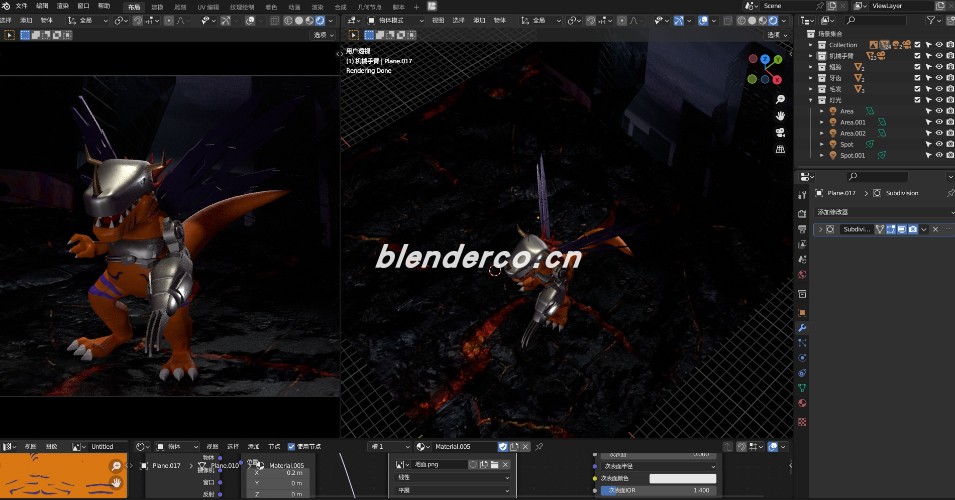Open image file with folder icon in node
Screen dimensions: 955x500
tap(495, 465)
